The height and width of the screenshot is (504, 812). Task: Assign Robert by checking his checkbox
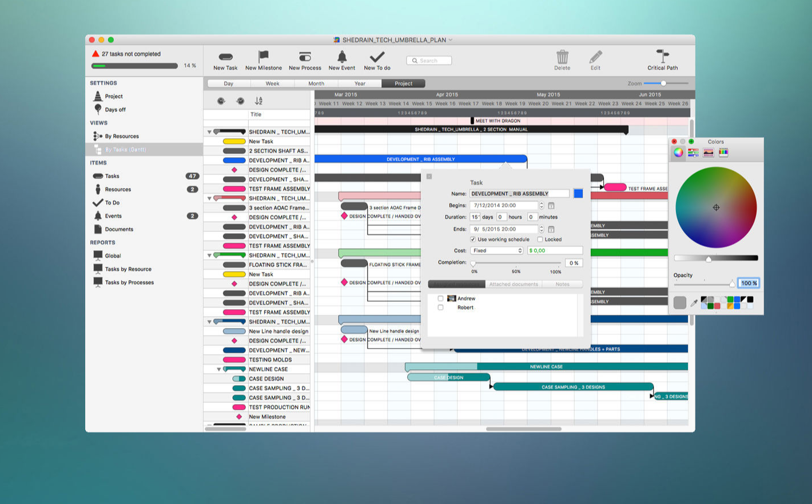tap(440, 307)
